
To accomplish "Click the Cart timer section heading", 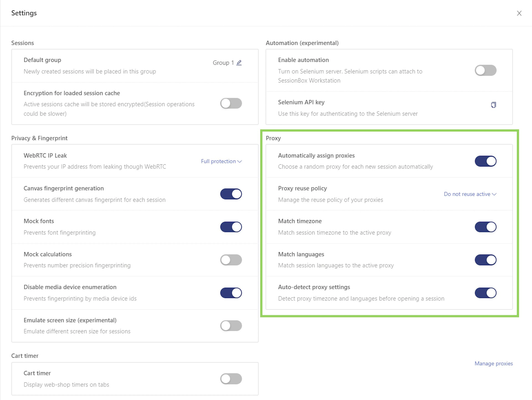I will pos(25,356).
